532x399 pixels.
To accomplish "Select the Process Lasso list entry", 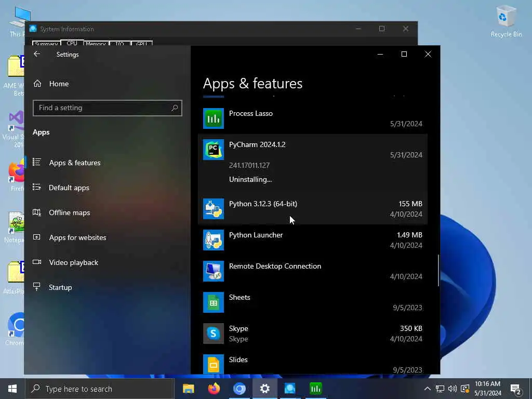I will [x=312, y=118].
